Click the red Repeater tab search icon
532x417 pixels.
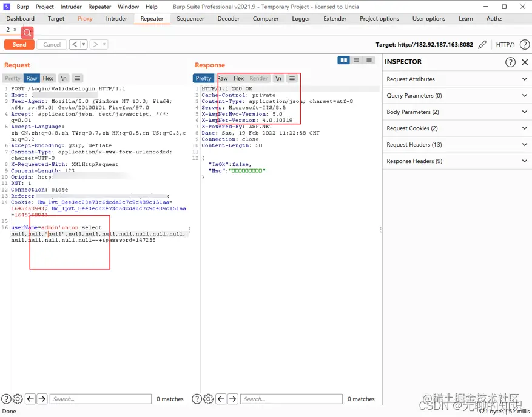tap(27, 33)
